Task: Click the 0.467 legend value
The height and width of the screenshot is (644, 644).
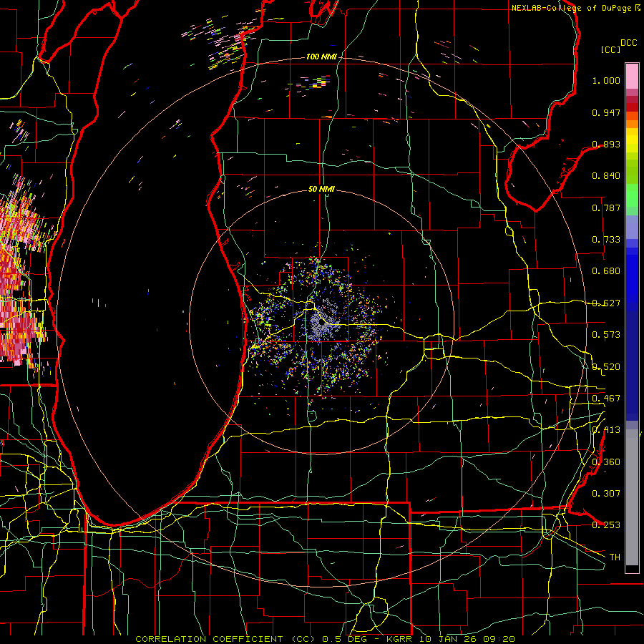Action: click(x=606, y=399)
